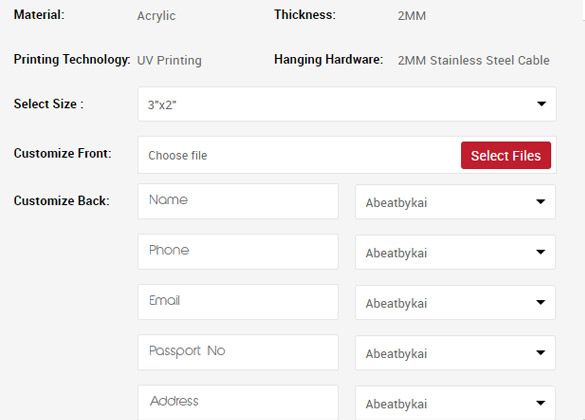Click arrow icon of Phone font dropdown
The width and height of the screenshot is (585, 420).
pyautogui.click(x=540, y=252)
